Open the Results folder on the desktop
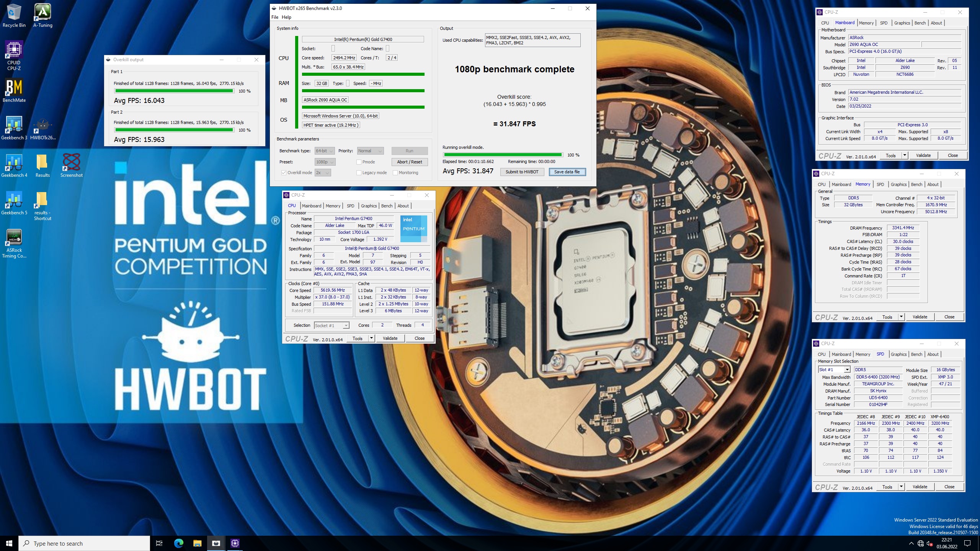The height and width of the screenshot is (551, 980). tap(42, 166)
